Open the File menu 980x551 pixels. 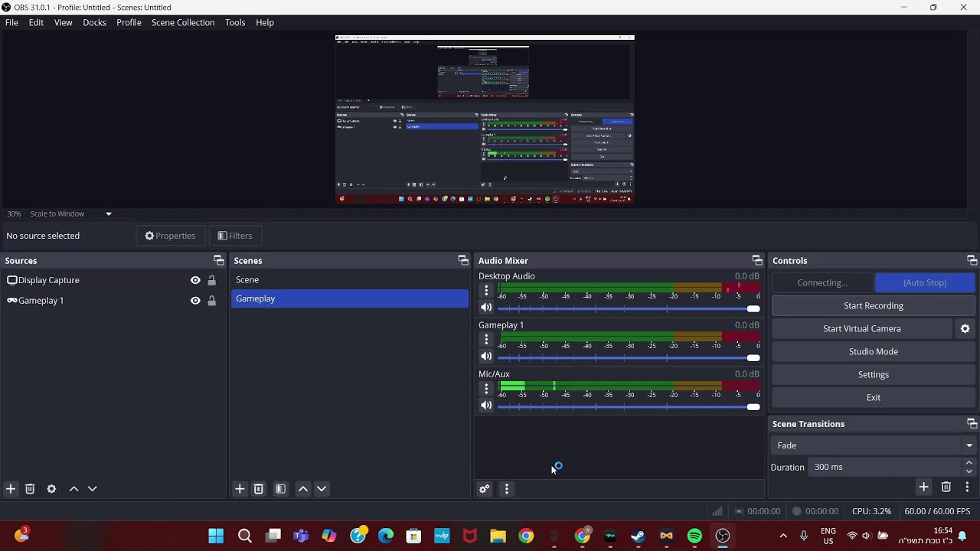11,22
